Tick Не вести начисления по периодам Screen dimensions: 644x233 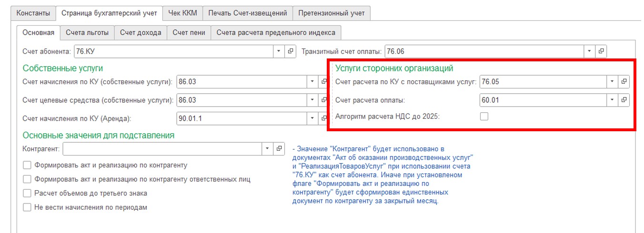(27, 207)
